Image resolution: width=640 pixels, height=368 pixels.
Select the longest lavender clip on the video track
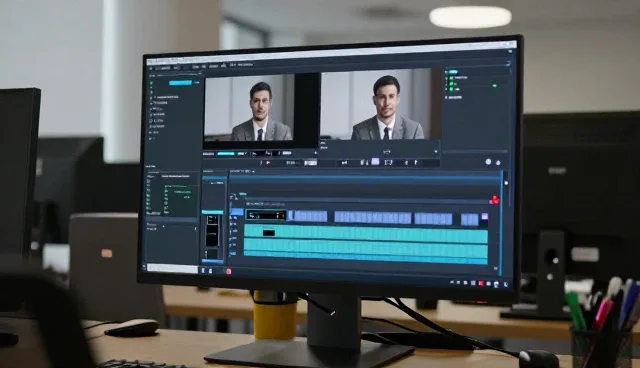point(372,217)
